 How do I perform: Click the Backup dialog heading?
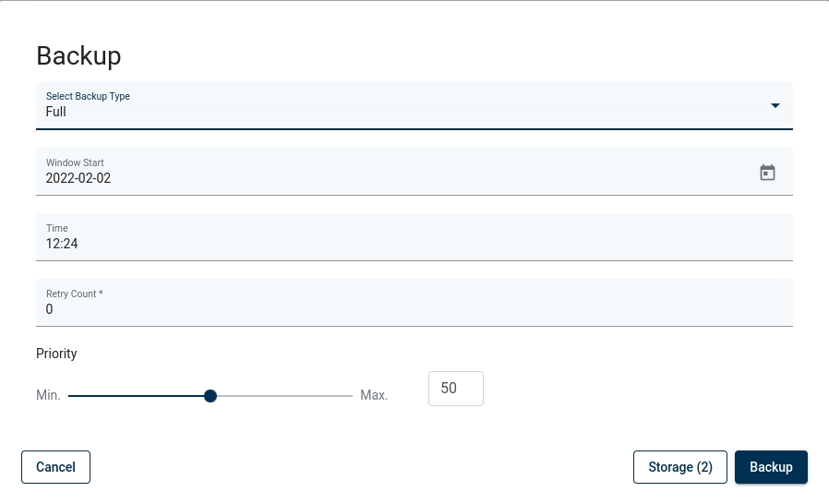(78, 55)
